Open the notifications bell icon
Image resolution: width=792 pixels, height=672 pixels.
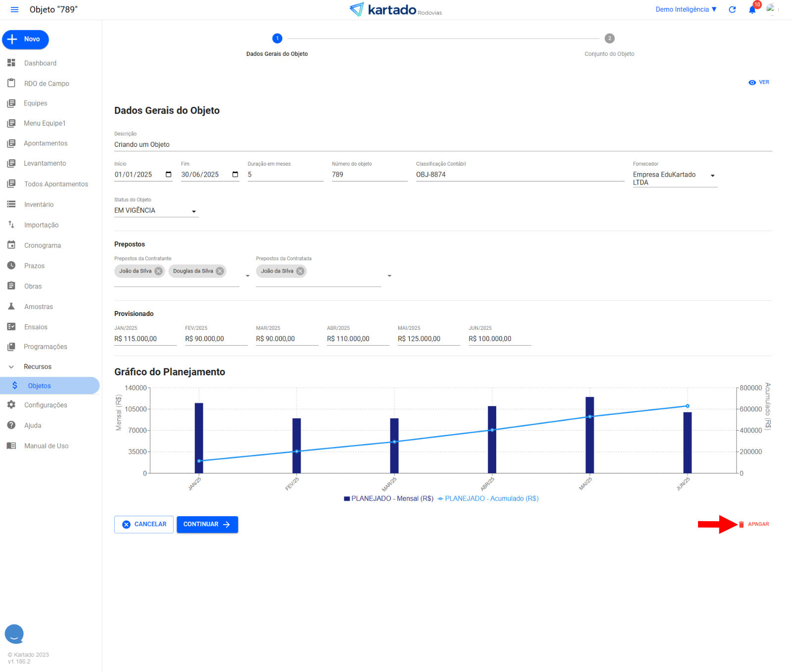pyautogui.click(x=752, y=10)
